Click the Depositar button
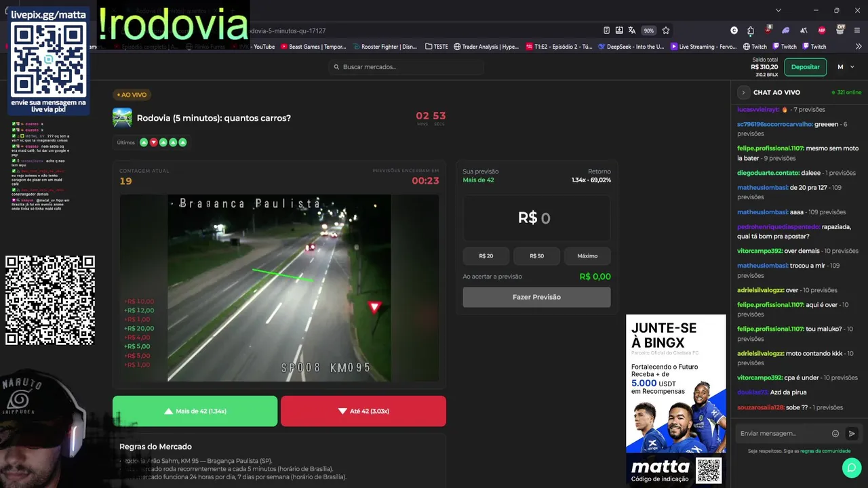Screen dimensions: 868x488 806,67
